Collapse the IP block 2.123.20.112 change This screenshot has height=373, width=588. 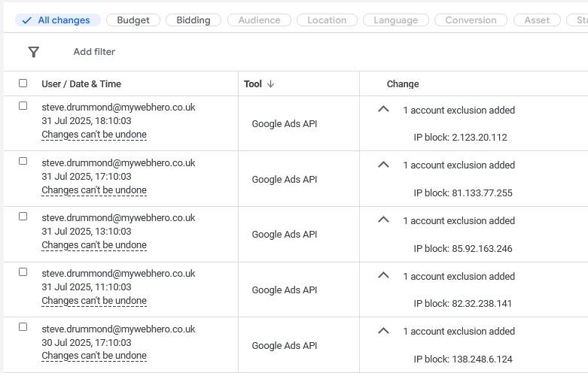383,110
